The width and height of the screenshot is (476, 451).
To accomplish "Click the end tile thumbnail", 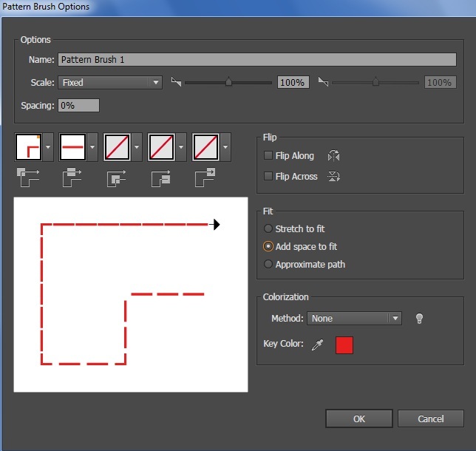I will (x=206, y=147).
